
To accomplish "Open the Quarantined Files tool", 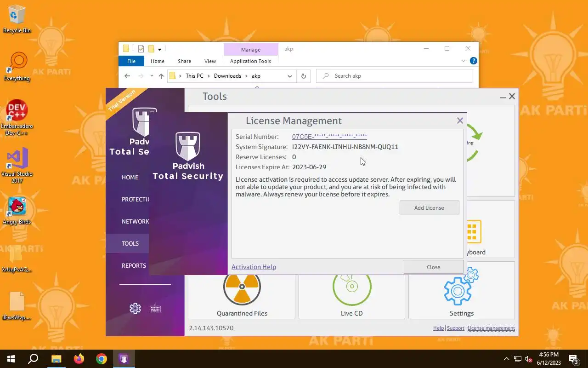I will tap(242, 297).
